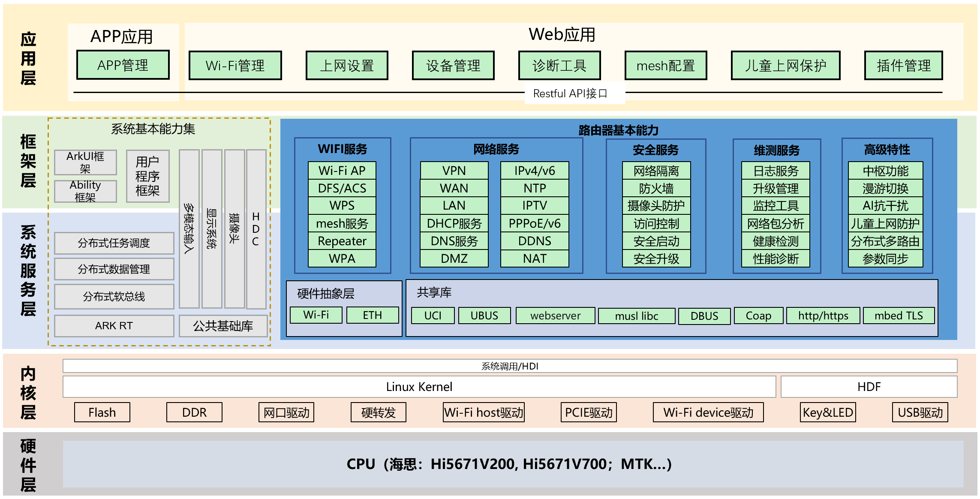
Task: Select the IPTV cell
Action: [x=535, y=206]
